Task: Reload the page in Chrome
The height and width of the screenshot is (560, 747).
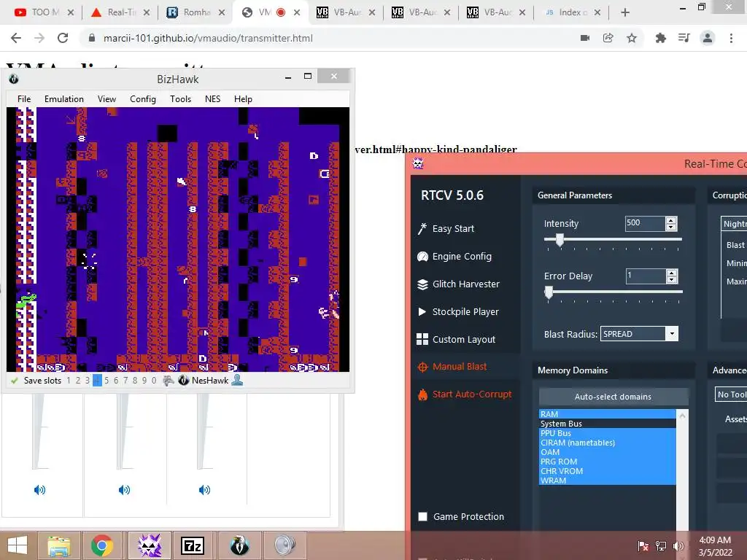Action: pyautogui.click(x=63, y=38)
